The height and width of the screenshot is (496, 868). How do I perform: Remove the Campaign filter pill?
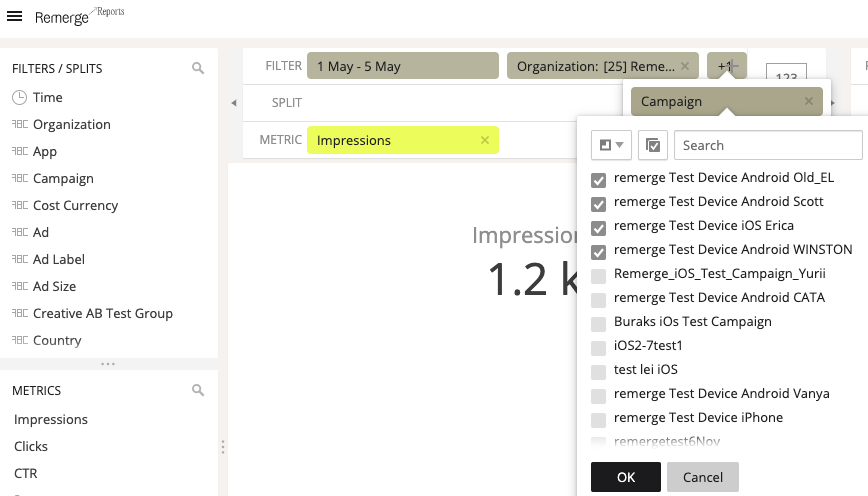tap(809, 102)
